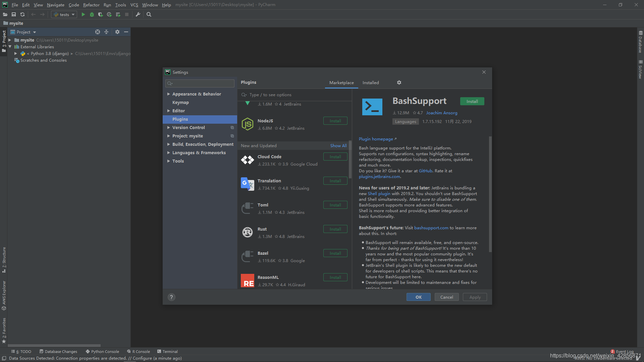Expand the Languages & Frameworks settings node

[169, 153]
